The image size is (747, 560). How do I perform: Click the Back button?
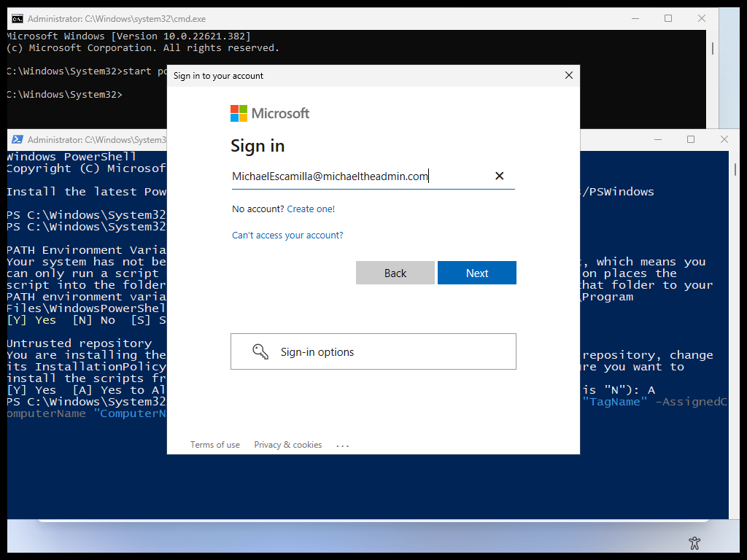(x=395, y=273)
